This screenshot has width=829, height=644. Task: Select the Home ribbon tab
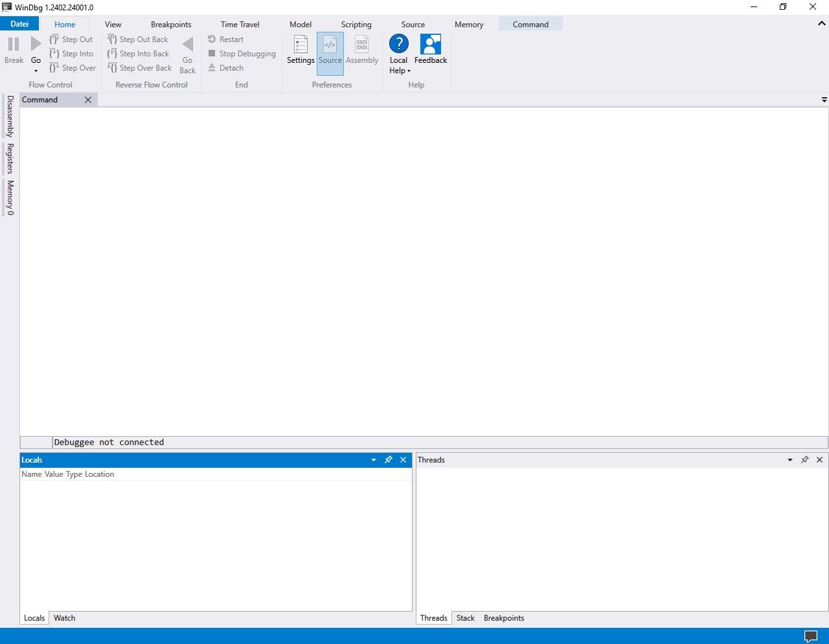[65, 25]
